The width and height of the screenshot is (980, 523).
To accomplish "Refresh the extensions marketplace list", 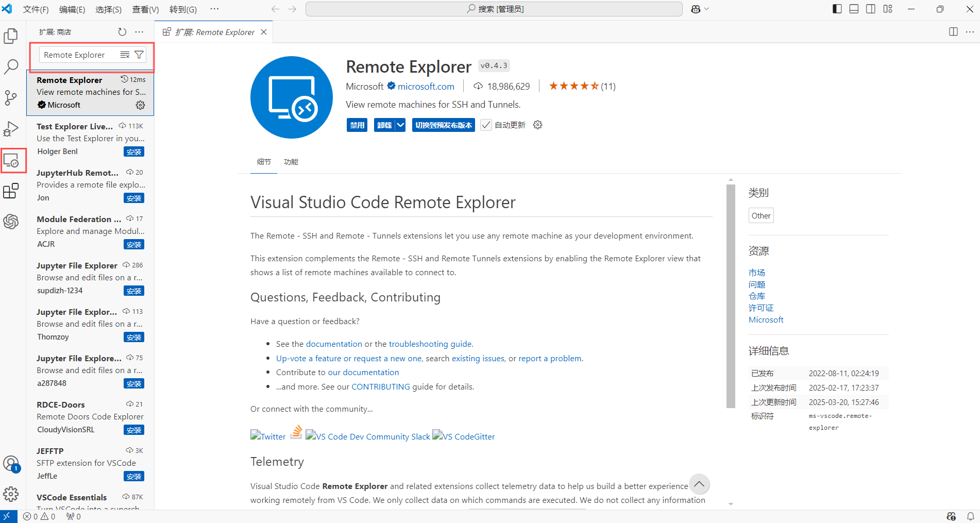I will [122, 32].
